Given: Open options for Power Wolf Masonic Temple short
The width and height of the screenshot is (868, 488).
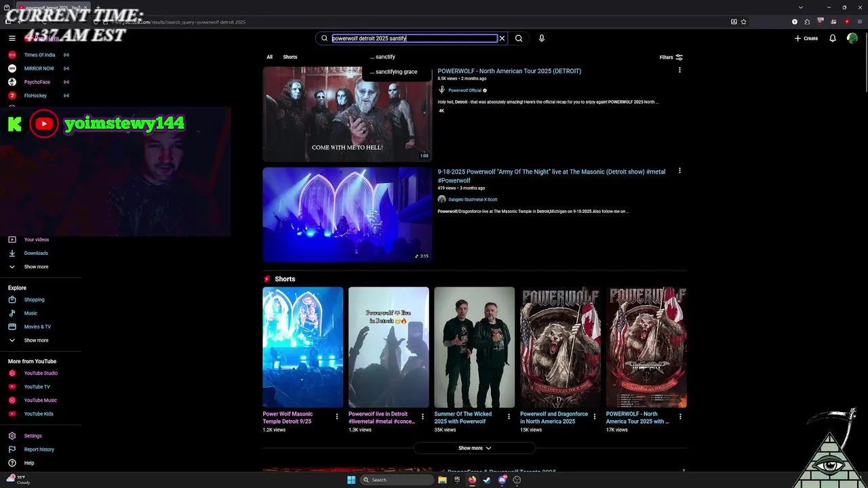Looking at the screenshot, I should pyautogui.click(x=337, y=417).
